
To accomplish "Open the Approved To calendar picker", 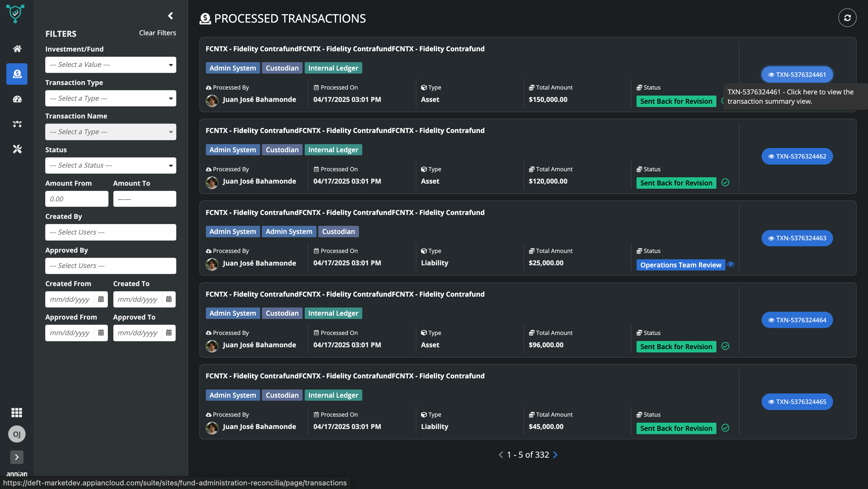I will (x=169, y=333).
